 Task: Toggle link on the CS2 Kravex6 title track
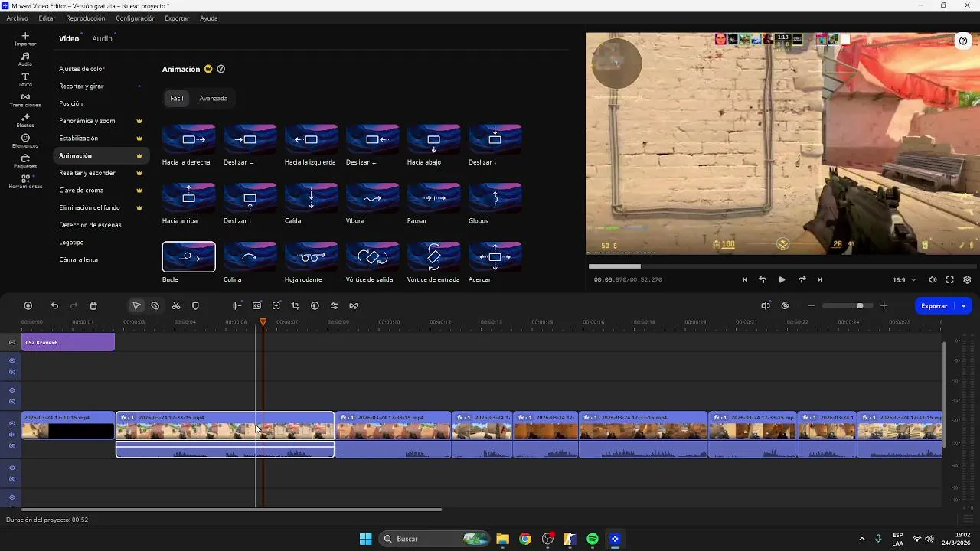point(12,342)
